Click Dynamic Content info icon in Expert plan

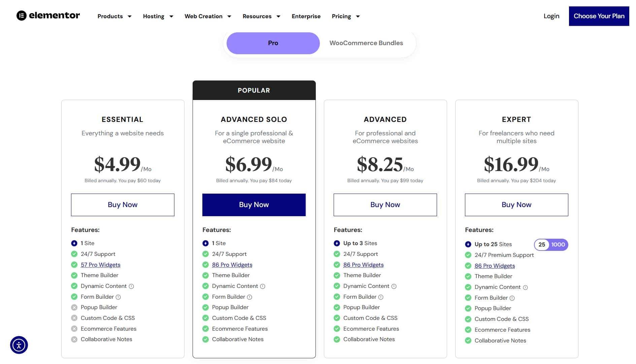525,287
